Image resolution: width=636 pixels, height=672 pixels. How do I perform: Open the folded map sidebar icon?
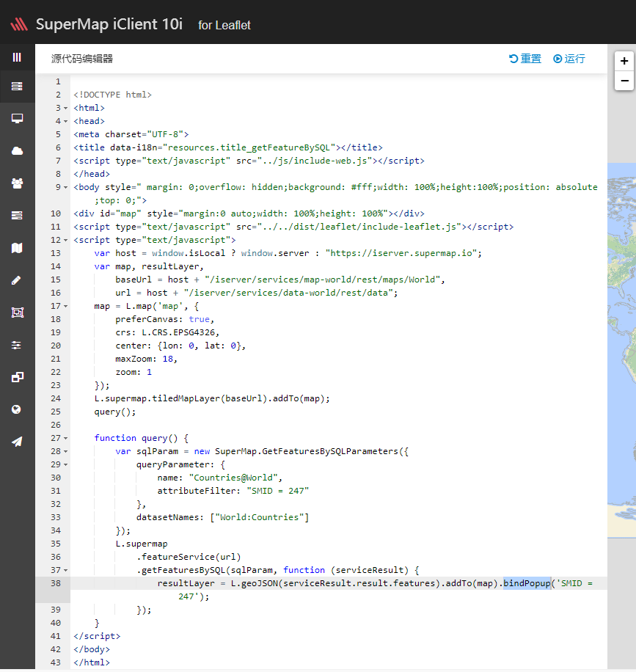click(17, 248)
